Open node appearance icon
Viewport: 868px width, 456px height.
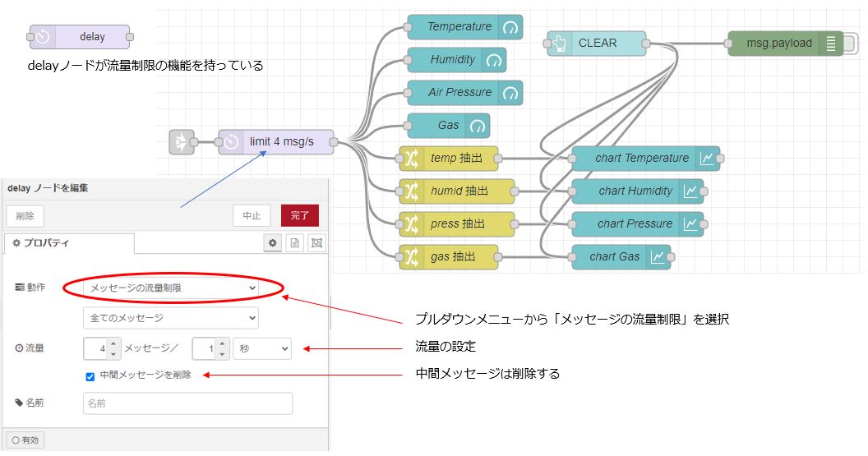pyautogui.click(x=316, y=243)
